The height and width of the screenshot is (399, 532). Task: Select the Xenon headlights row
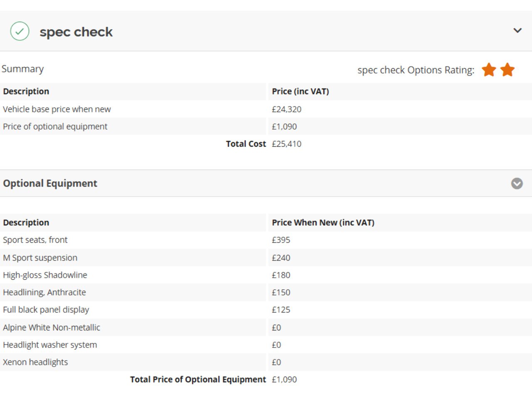point(35,362)
